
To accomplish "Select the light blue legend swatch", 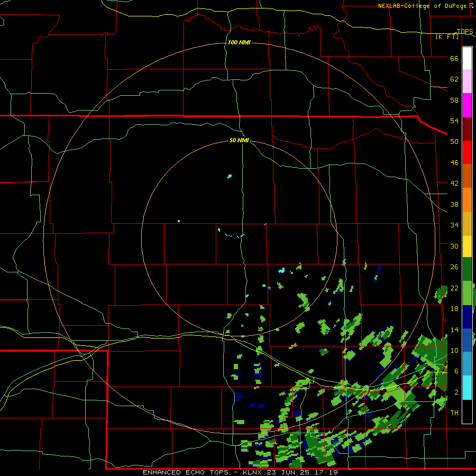I will click(x=467, y=364).
